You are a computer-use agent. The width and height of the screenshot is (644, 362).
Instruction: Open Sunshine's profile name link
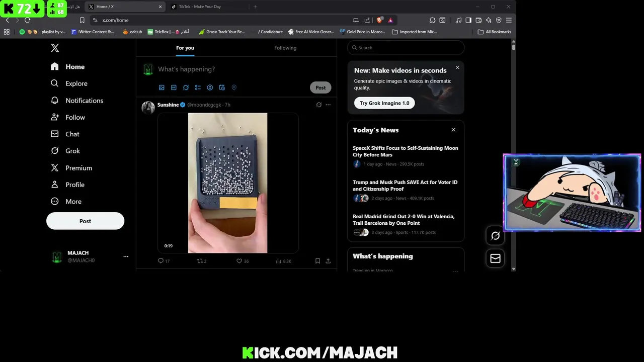(168, 105)
